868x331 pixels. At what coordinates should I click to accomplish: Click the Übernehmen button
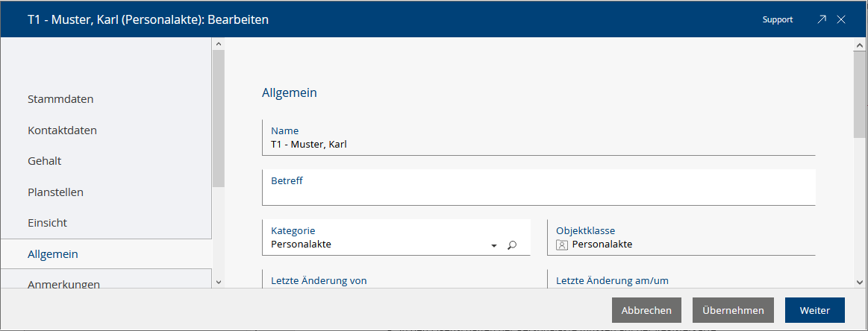[x=733, y=310]
